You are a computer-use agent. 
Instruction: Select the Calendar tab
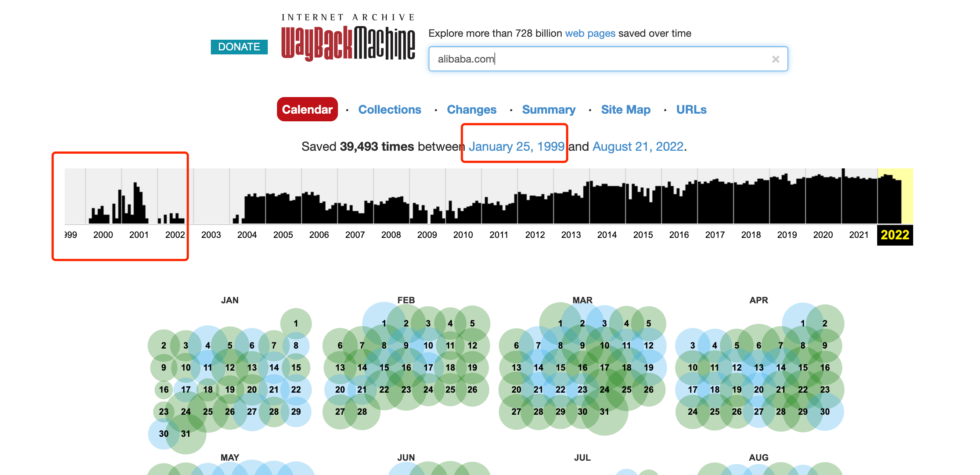click(307, 109)
